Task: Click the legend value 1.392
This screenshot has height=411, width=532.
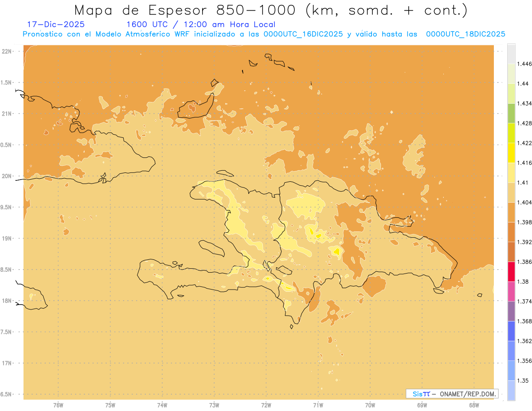Action: click(525, 242)
